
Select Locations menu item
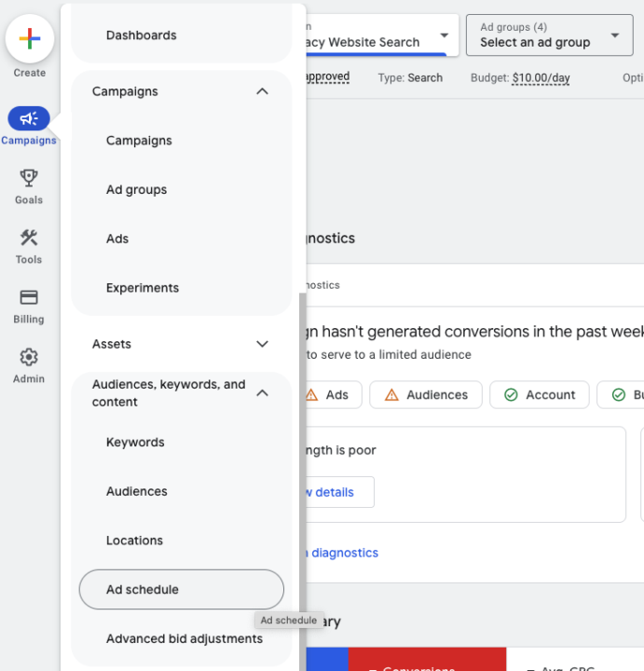(134, 541)
